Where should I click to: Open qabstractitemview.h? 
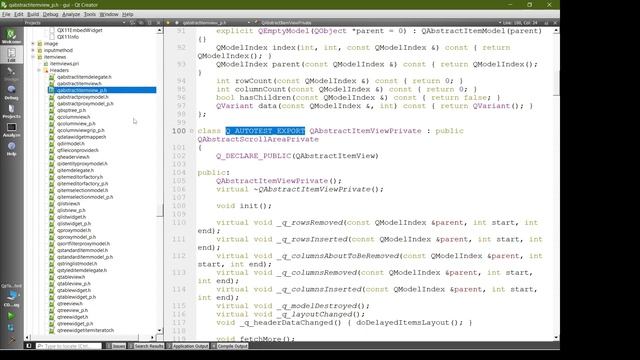[x=79, y=83]
